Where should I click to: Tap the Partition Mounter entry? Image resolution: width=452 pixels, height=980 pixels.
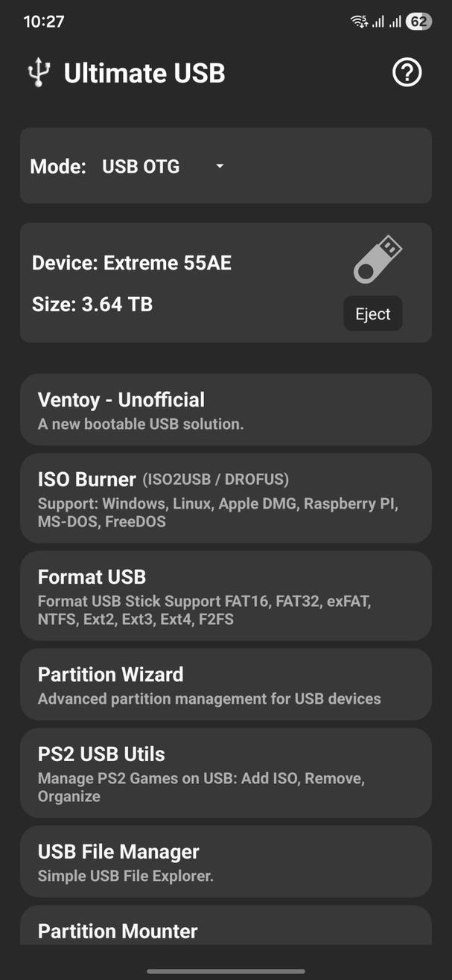(226, 931)
